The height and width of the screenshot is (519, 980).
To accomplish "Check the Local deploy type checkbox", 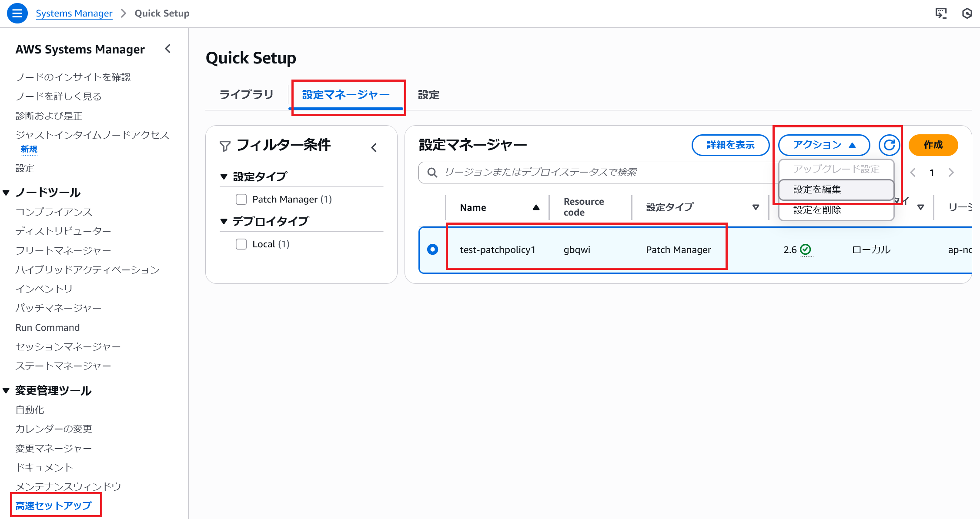I will pyautogui.click(x=241, y=244).
